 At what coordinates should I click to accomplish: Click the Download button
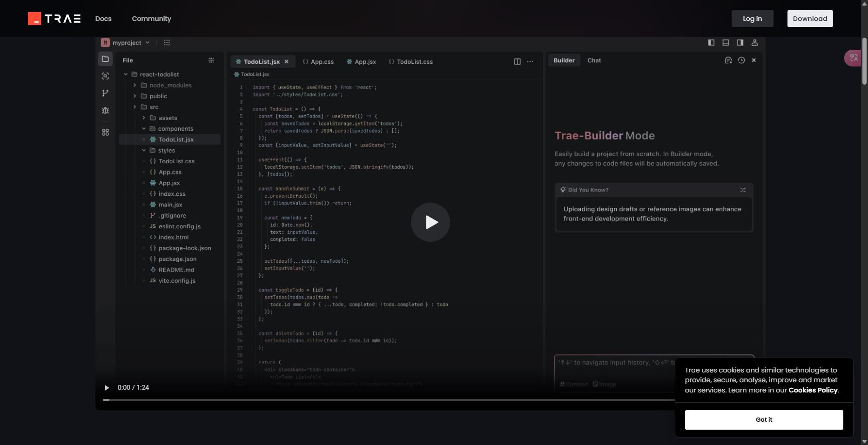tap(810, 19)
